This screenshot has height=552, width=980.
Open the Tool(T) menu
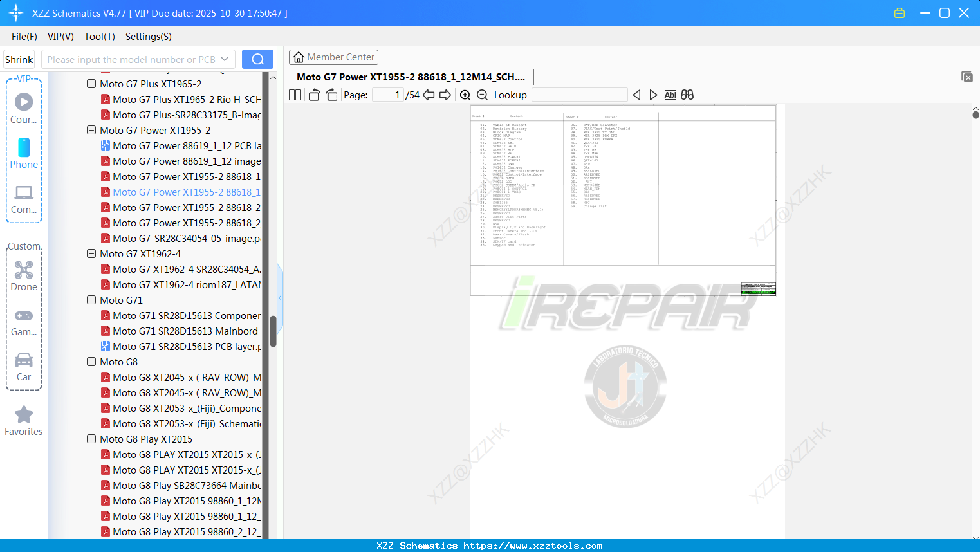tap(100, 37)
